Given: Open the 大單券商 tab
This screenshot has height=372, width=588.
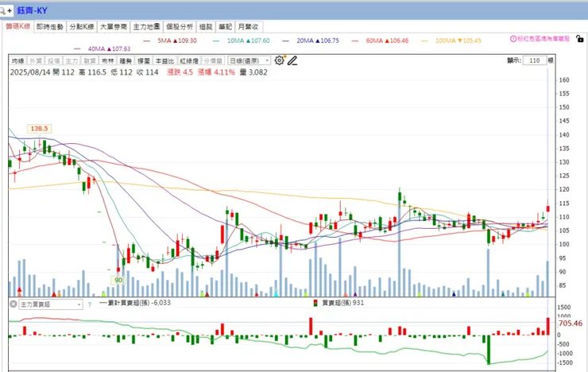Looking at the screenshot, I should click(x=114, y=26).
